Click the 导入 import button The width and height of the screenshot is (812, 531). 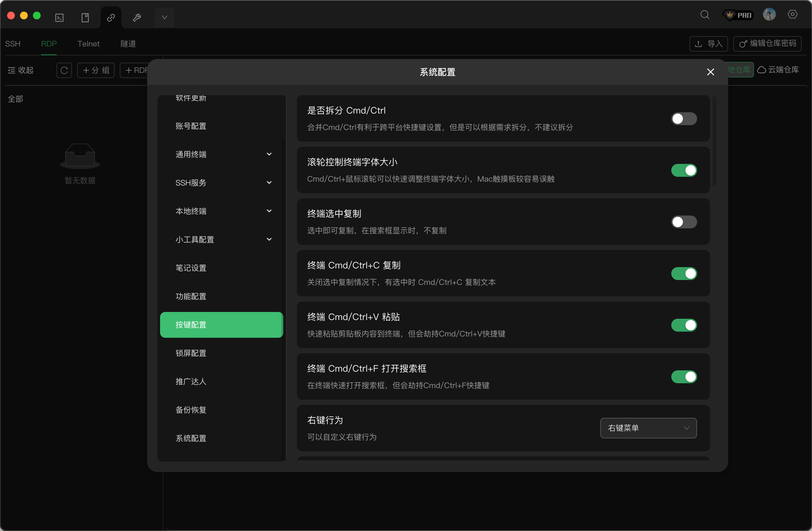coord(708,44)
